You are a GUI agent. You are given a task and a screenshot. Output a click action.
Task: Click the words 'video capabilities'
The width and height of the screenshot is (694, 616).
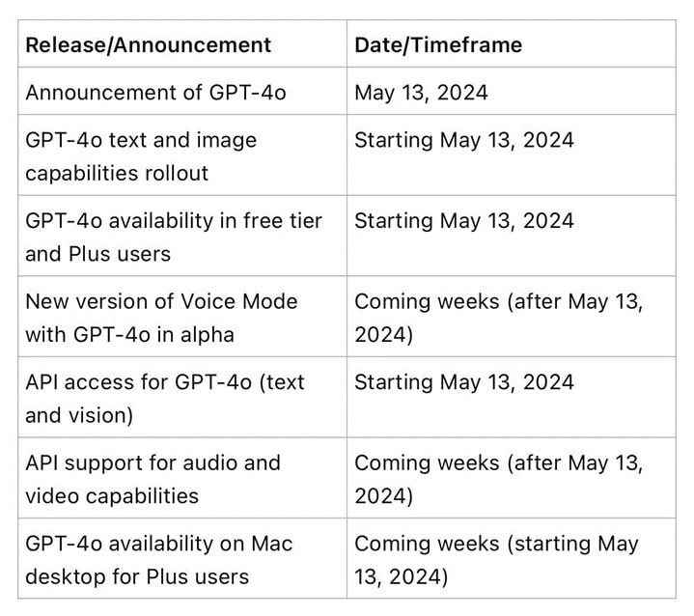[112, 496]
